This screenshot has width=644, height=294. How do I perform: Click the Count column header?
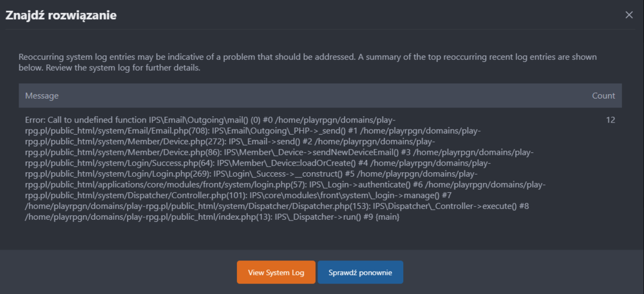tap(603, 96)
